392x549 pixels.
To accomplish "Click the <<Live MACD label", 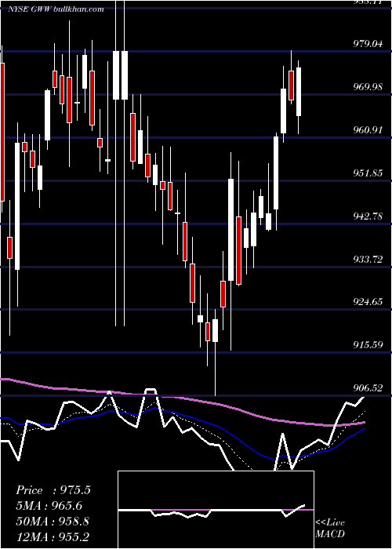I will click(x=330, y=528).
